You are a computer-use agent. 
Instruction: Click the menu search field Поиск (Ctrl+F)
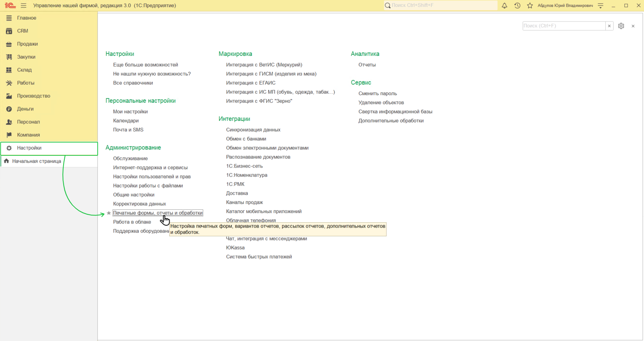point(564,26)
